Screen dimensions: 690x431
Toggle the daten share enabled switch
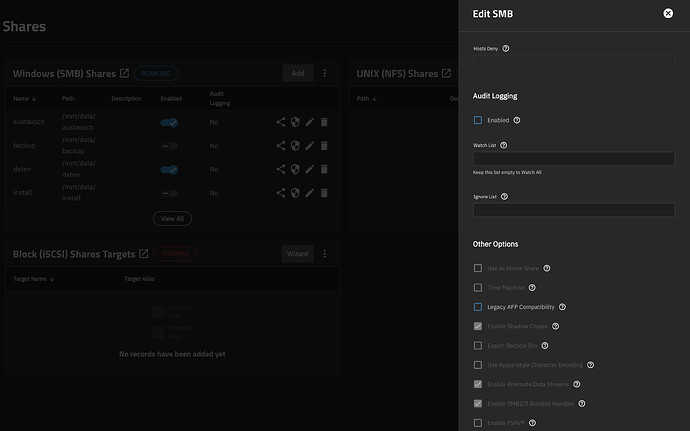coord(169,169)
